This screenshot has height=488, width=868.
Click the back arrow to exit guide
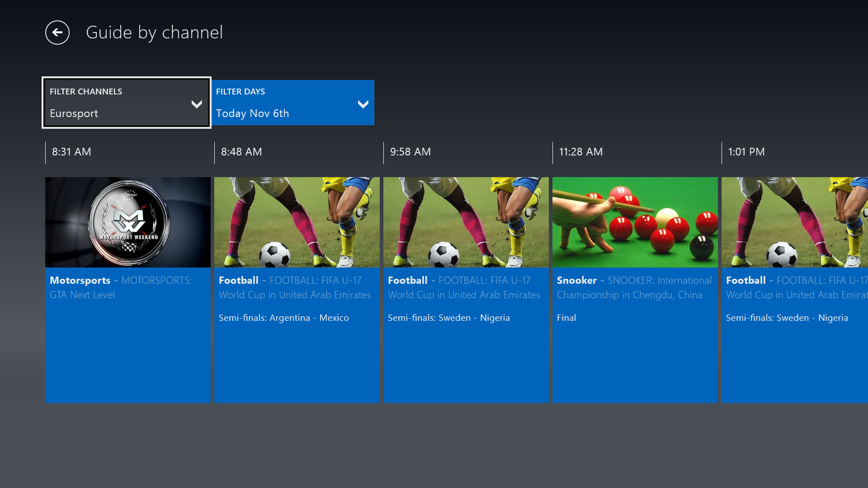tap(57, 33)
